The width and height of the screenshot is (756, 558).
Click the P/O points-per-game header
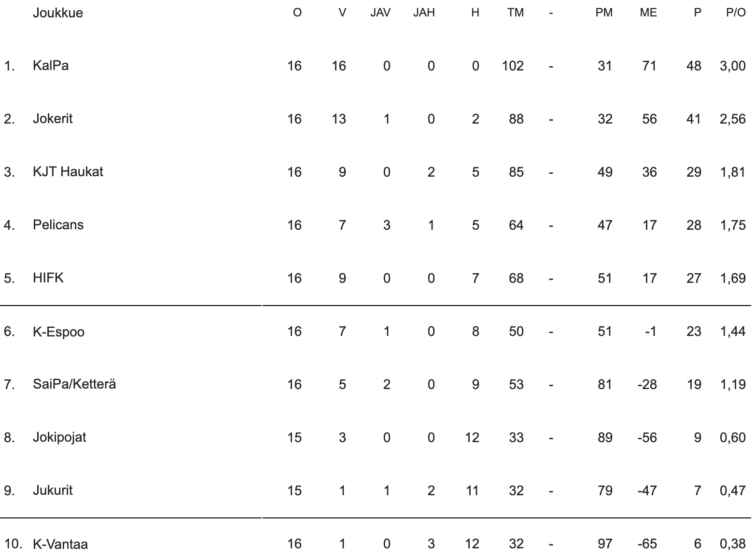736,13
